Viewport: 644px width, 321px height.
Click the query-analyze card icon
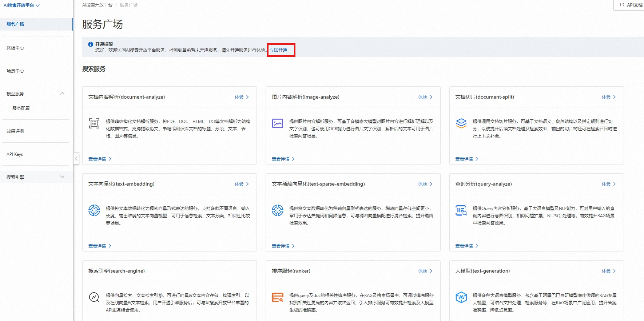[x=461, y=210]
